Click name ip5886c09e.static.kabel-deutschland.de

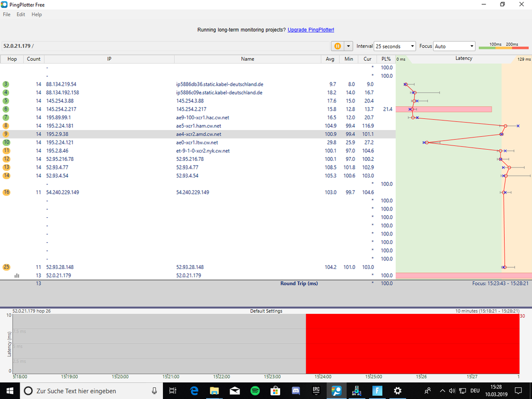coord(219,92)
